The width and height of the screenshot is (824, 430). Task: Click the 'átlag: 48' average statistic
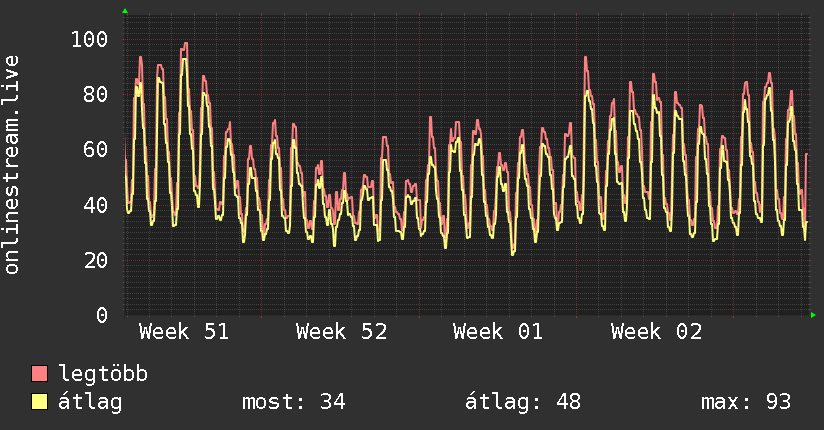[523, 402]
